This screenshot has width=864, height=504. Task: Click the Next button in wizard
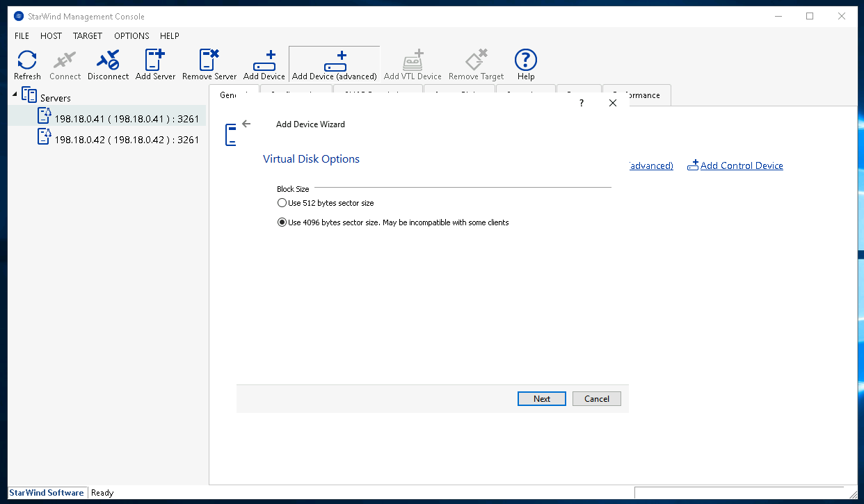(x=542, y=399)
